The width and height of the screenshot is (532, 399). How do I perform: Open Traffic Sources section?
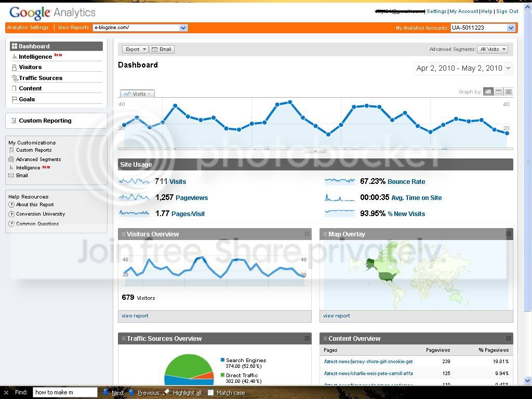41,78
